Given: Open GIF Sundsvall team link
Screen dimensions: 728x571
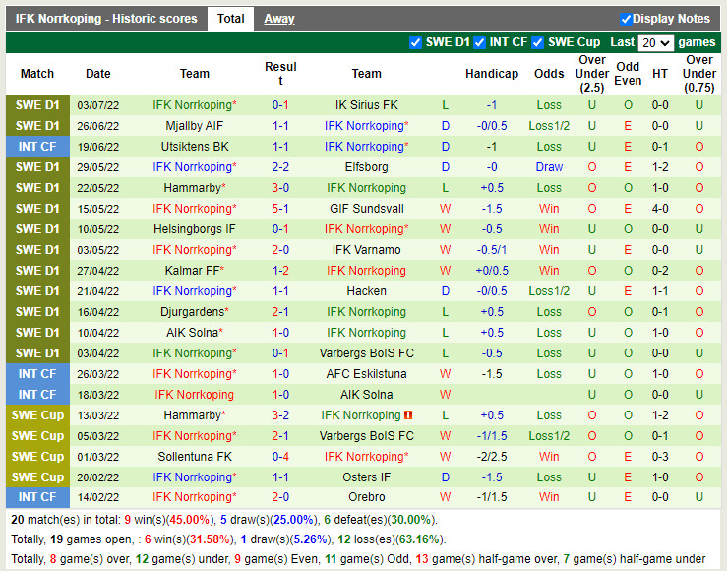Looking at the screenshot, I should point(366,209).
